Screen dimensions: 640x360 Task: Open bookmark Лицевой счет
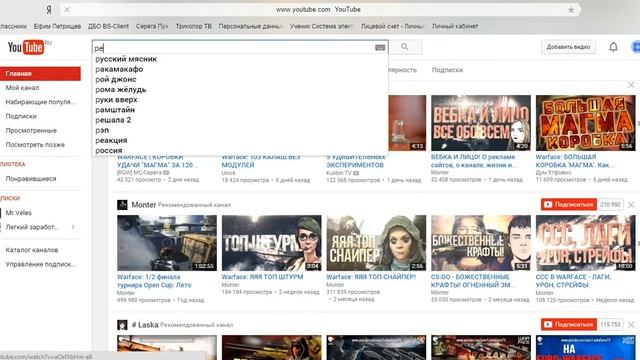[x=392, y=26]
